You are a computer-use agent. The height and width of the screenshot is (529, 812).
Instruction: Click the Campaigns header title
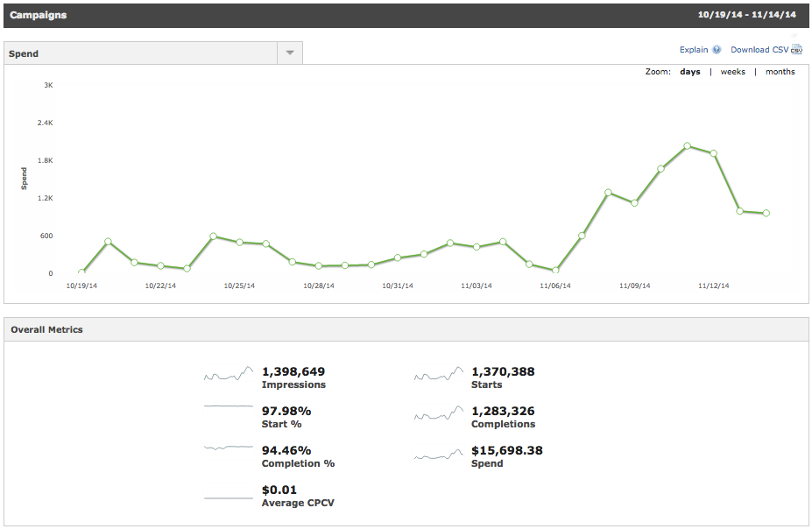pos(39,15)
